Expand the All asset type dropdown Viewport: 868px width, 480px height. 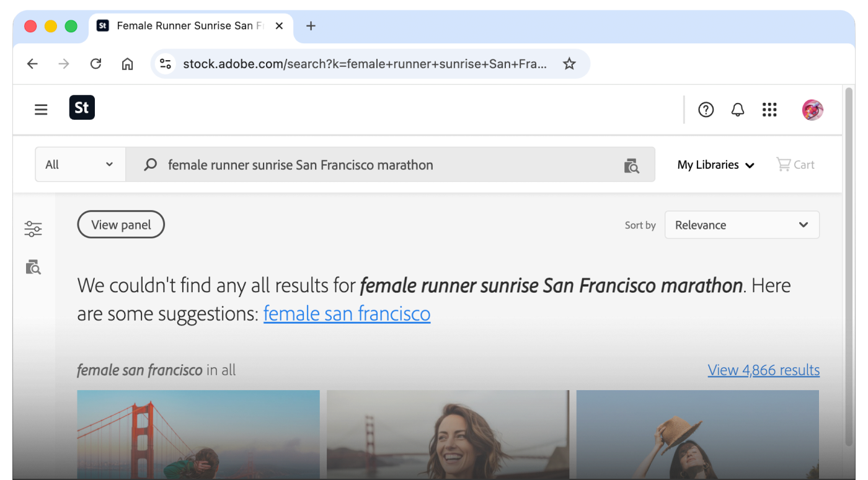(80, 164)
